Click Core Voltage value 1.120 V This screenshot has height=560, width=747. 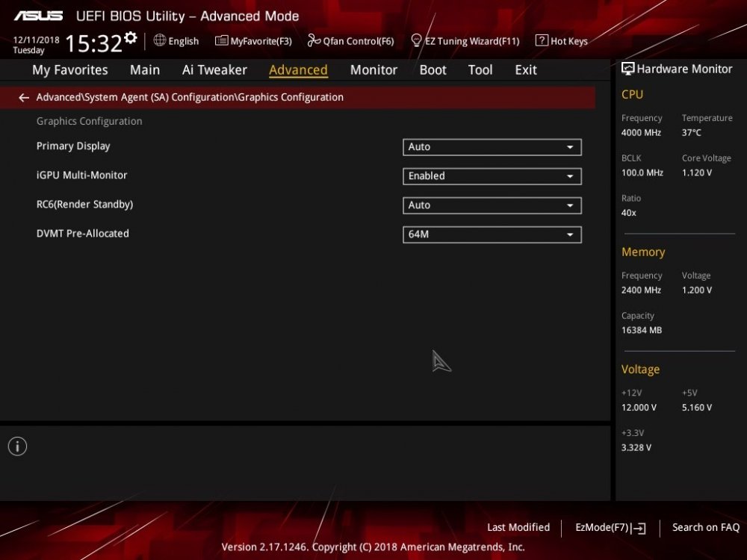pyautogui.click(x=697, y=172)
